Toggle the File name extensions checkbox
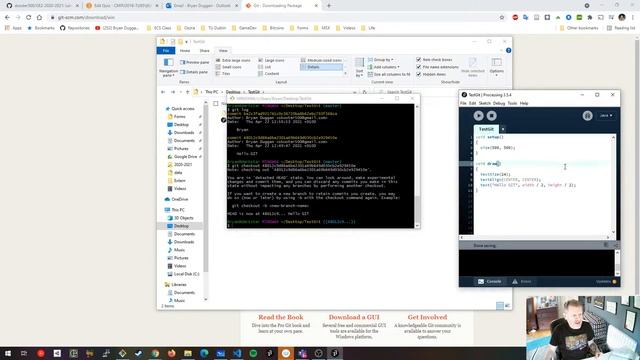This screenshot has width=640, height=360. (418, 67)
